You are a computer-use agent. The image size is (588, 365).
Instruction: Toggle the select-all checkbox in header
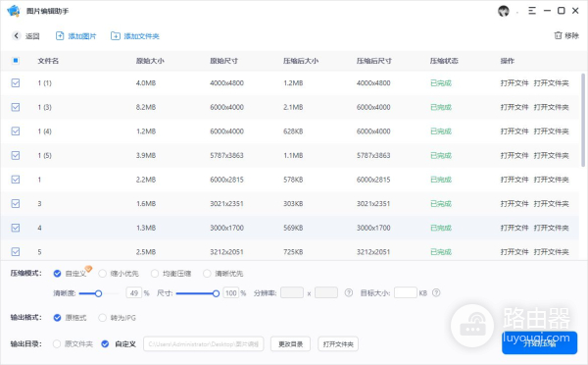tap(16, 61)
